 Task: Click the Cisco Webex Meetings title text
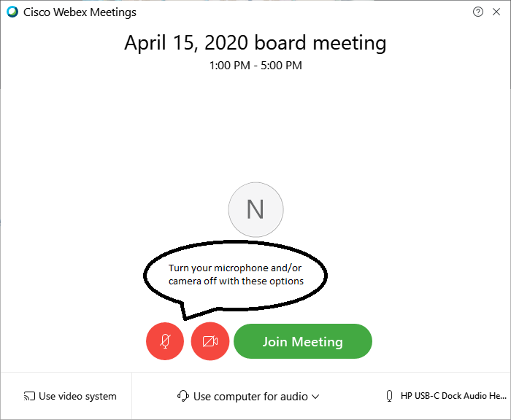(80, 12)
